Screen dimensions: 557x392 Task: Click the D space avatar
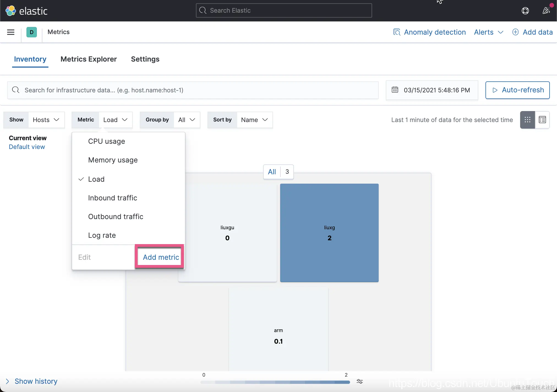32,32
